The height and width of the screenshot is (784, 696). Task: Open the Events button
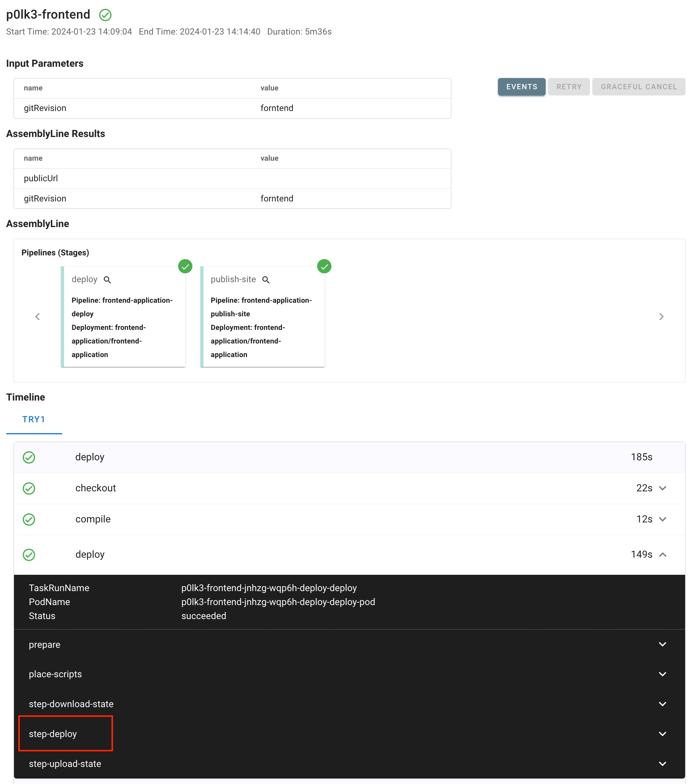[x=521, y=87]
